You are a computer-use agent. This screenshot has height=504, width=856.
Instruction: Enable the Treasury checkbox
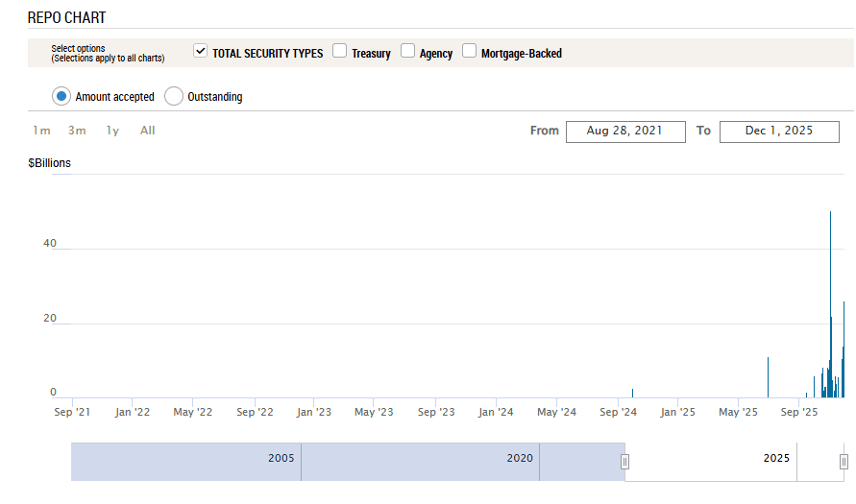(x=340, y=52)
